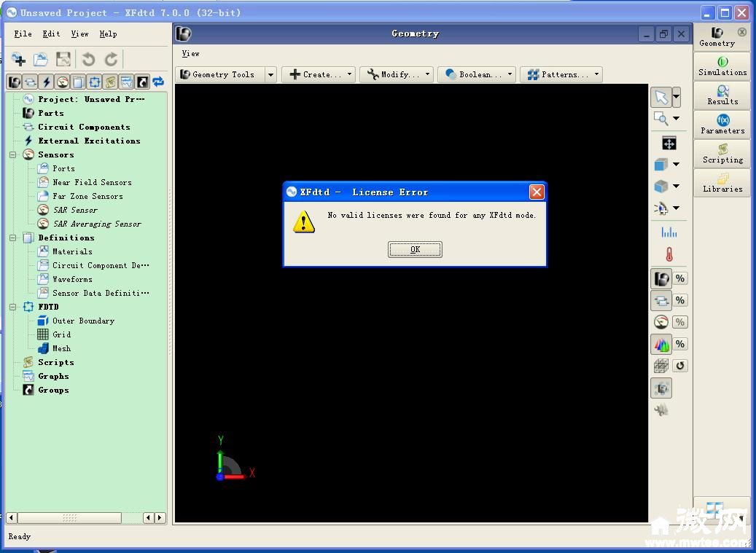The height and width of the screenshot is (553, 756).
Task: Click the blue bar-chart scale icon
Action: (x=669, y=232)
